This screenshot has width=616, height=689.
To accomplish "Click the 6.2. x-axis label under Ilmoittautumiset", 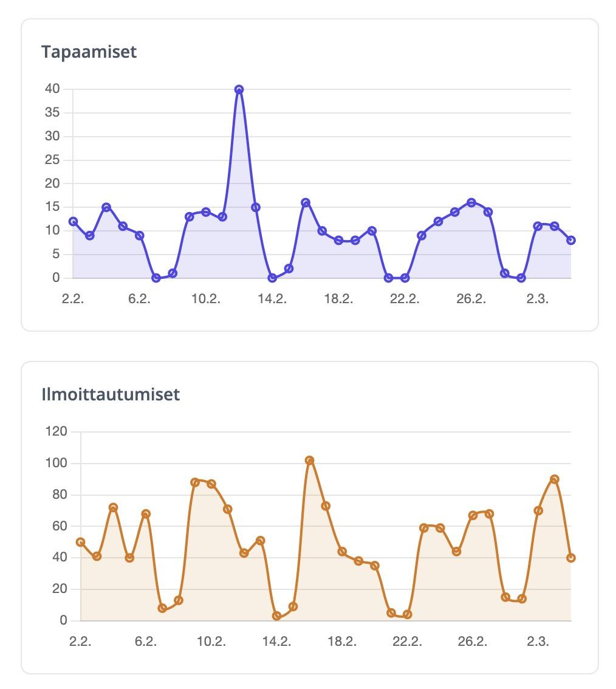I will [x=146, y=642].
